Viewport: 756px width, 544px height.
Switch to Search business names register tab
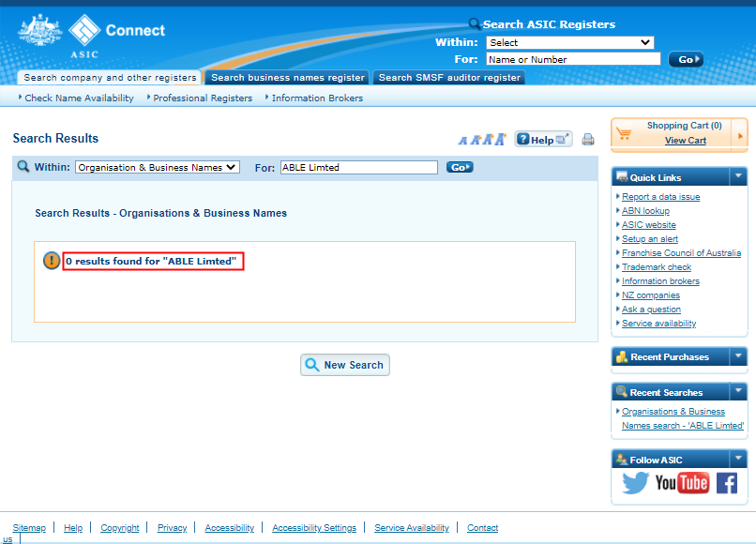tap(287, 78)
